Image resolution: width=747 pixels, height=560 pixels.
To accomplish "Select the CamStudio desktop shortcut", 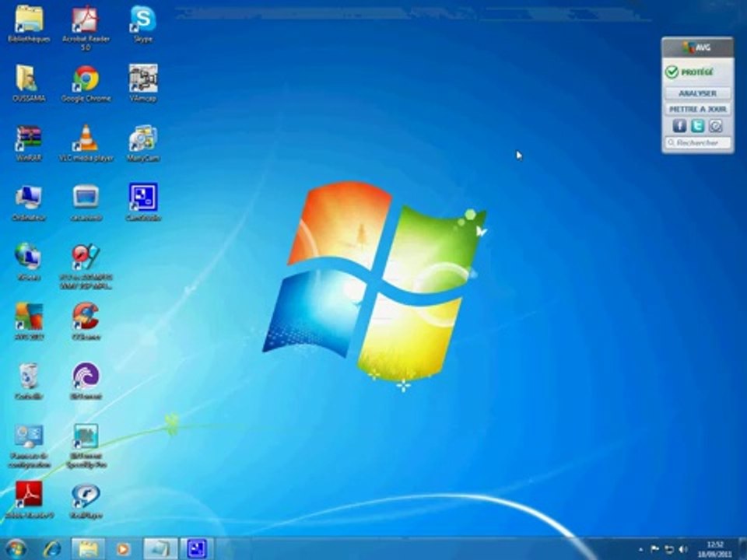I will pos(143,203).
